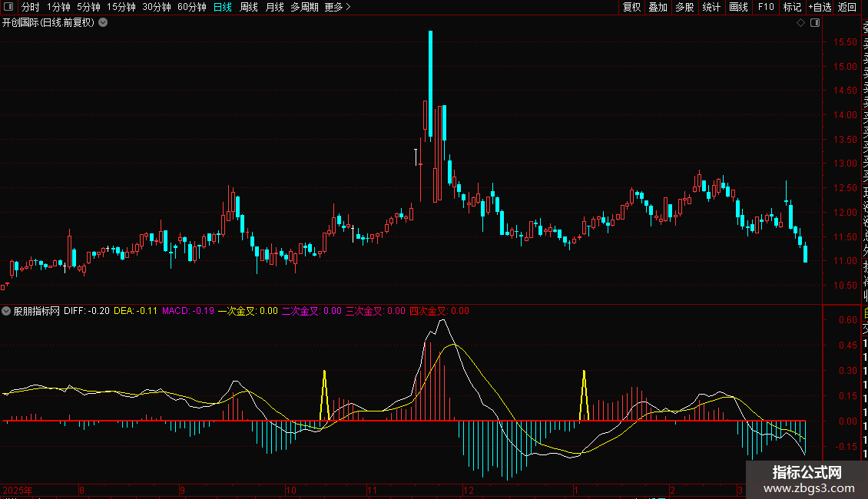Viewport: 868px width, 499px height.
Task: Toggle the left sidebar panel icon
Action: coord(8,8)
